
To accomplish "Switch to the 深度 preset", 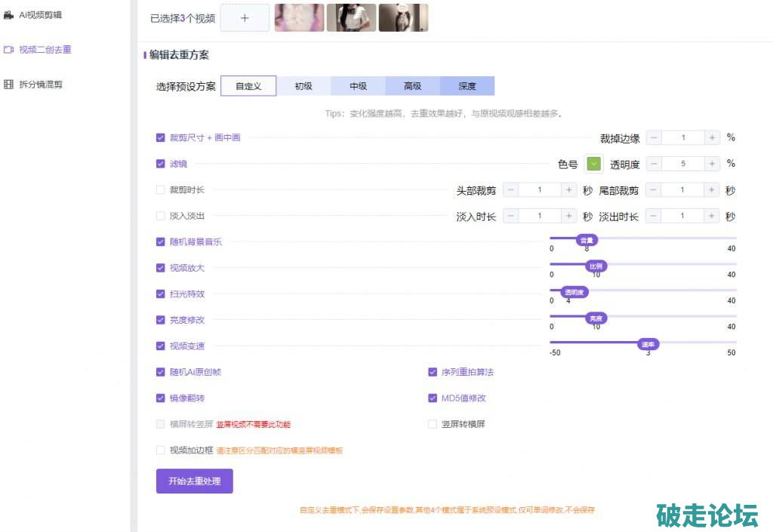I will (x=467, y=86).
